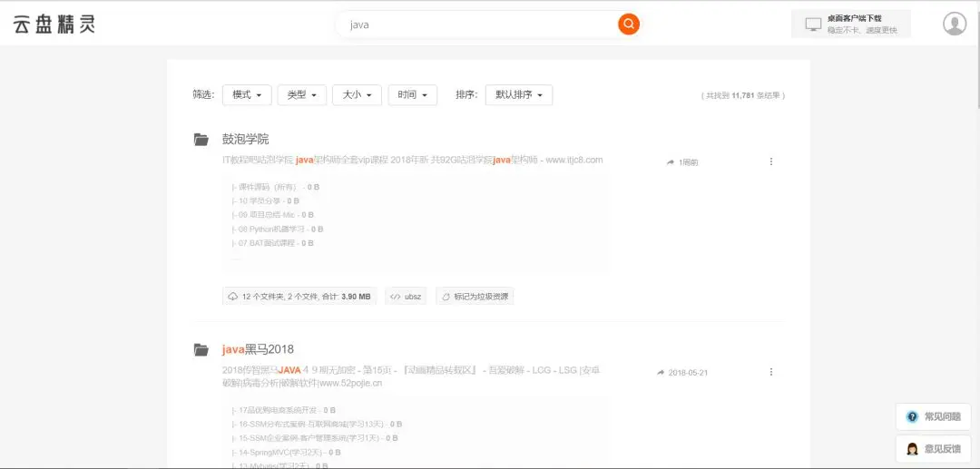The width and height of the screenshot is (980, 469).
Task: Click the 10 学员分享 file row
Action: pyautogui.click(x=266, y=201)
